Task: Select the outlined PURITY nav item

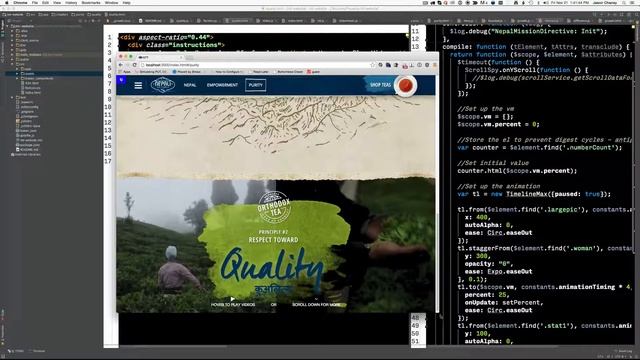Action: 256,85
